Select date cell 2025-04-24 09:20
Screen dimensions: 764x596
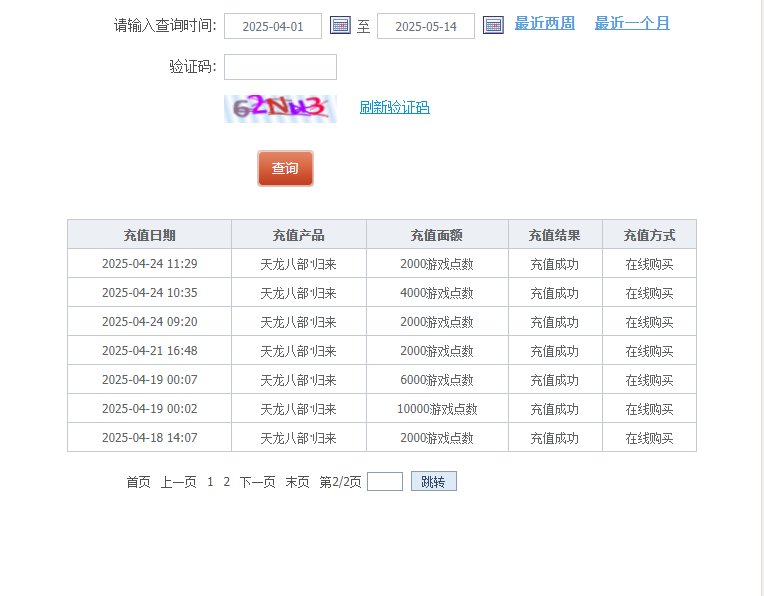pyautogui.click(x=150, y=322)
